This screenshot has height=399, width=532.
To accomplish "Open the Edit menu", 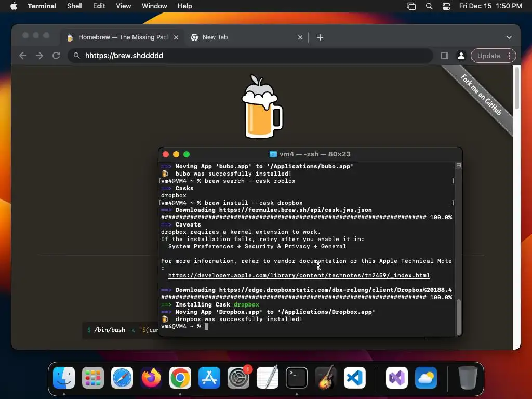I will [99, 6].
